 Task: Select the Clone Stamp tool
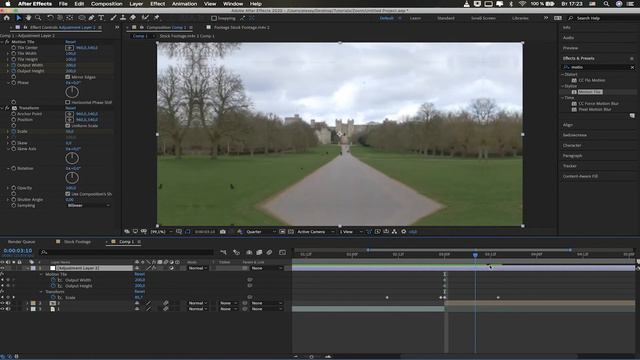click(x=123, y=18)
